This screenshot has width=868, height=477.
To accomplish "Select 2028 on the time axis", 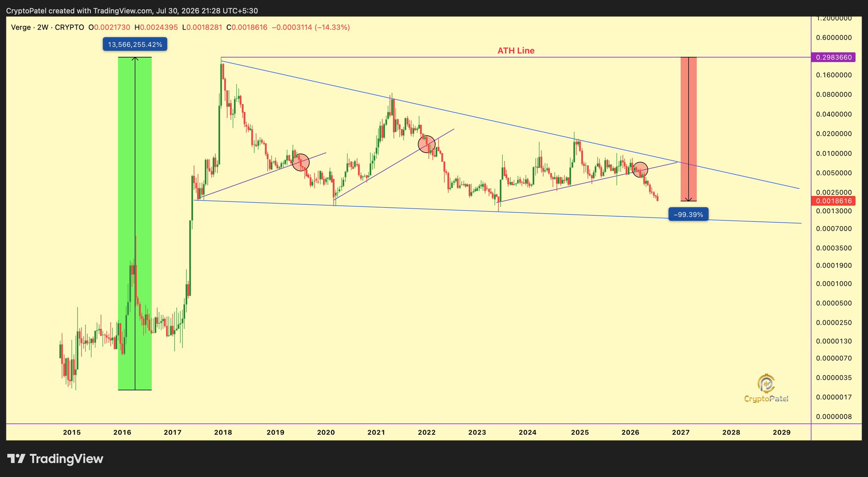I will pyautogui.click(x=731, y=432).
